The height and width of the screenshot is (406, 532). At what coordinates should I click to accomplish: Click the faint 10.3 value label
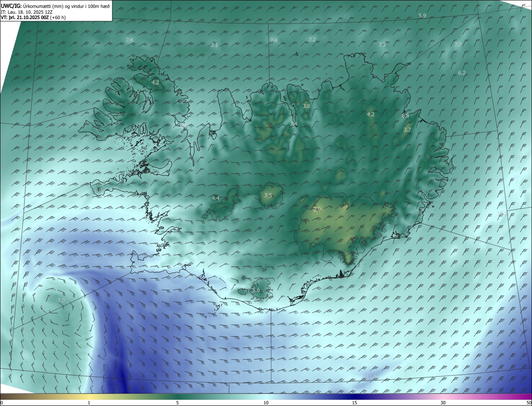coord(502,213)
